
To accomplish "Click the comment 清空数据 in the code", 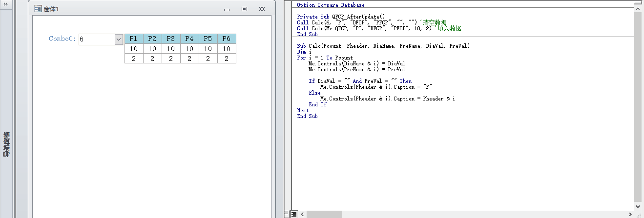I will (435, 22).
